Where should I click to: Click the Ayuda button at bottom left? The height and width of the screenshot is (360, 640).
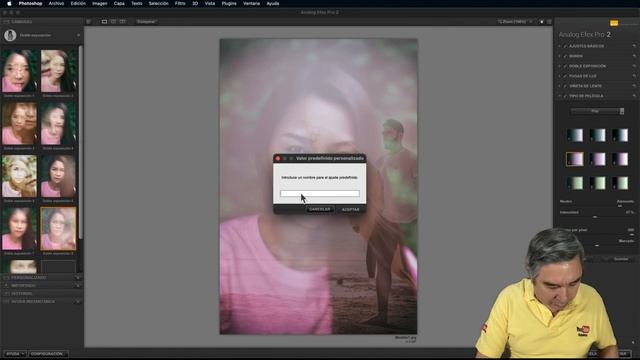pos(15,354)
